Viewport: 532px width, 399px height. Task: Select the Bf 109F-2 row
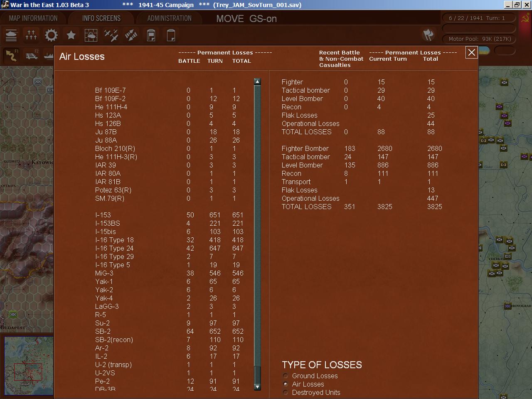point(167,99)
